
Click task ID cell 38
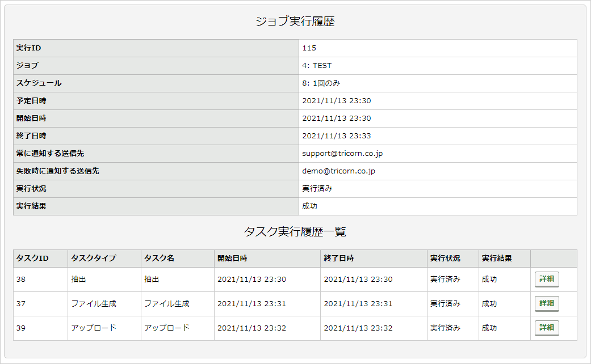pyautogui.click(x=41, y=280)
